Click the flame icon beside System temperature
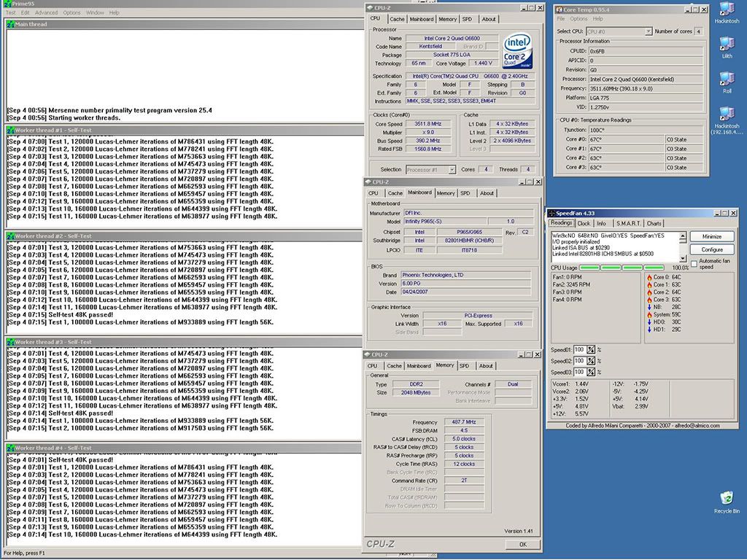Viewport: 747px width, 560px height. [x=649, y=315]
